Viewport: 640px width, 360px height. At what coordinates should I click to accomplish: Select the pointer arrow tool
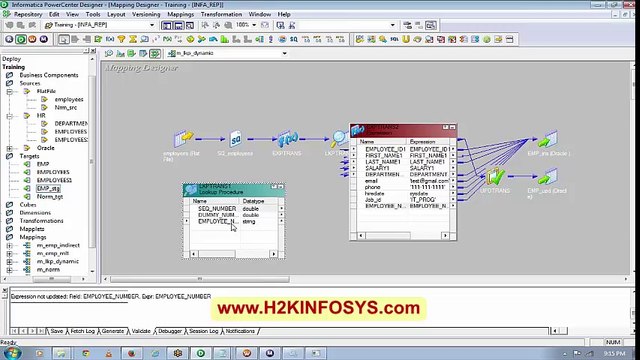64,39
